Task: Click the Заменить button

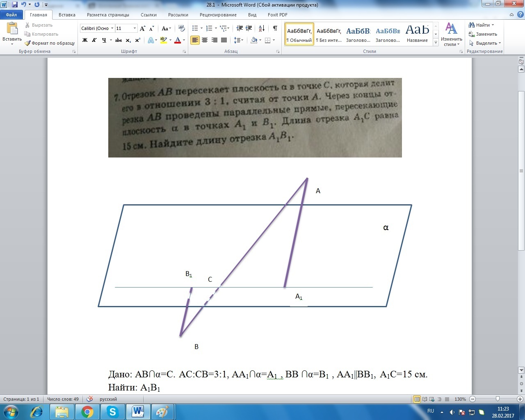Action: [x=483, y=34]
